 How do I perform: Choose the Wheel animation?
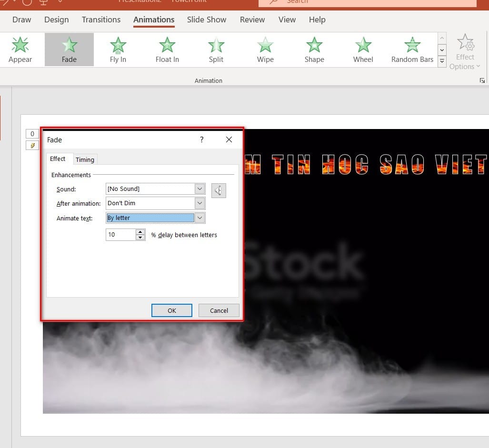point(363,50)
